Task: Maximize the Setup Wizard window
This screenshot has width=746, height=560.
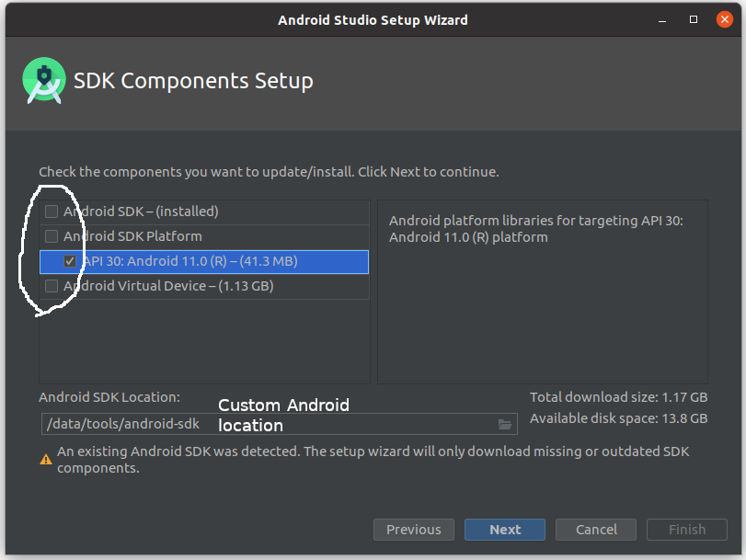Action: [x=694, y=19]
